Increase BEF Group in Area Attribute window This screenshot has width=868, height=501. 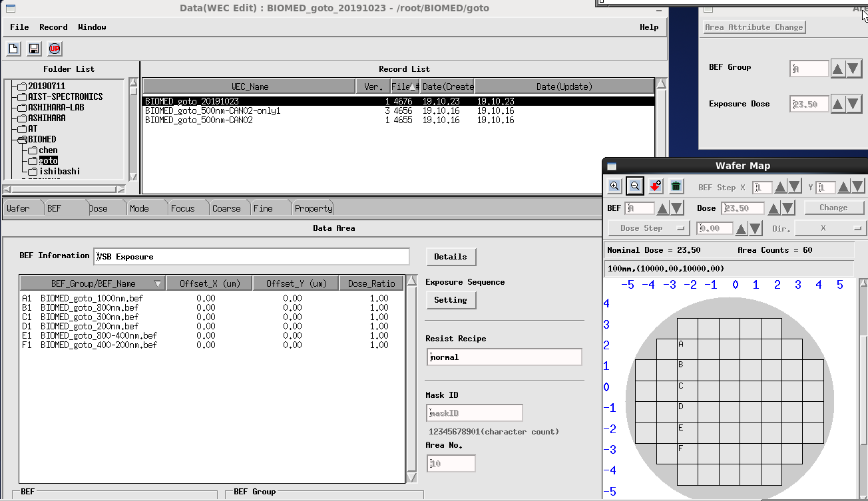(838, 68)
